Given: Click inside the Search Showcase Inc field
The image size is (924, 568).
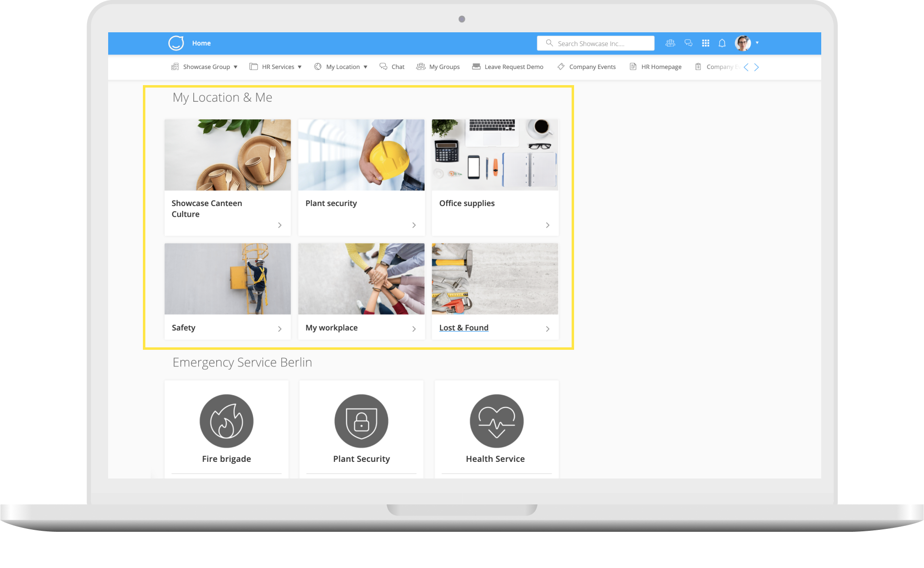Looking at the screenshot, I should 595,43.
